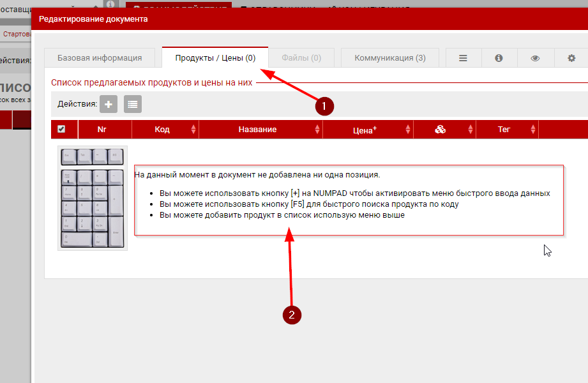The image size is (588, 383).
Task: Open the hamburger menu tab
Action: (x=464, y=58)
